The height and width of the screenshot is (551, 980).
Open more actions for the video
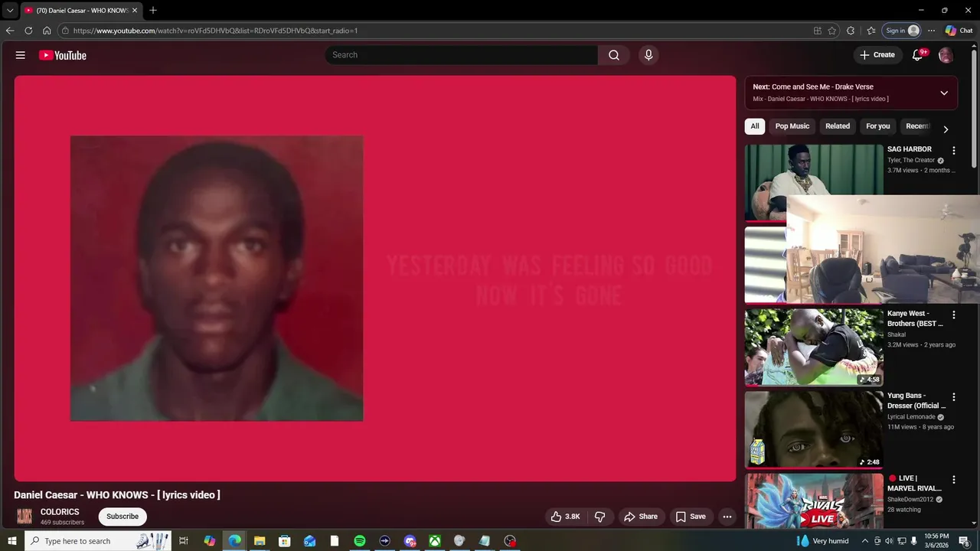[x=727, y=517]
